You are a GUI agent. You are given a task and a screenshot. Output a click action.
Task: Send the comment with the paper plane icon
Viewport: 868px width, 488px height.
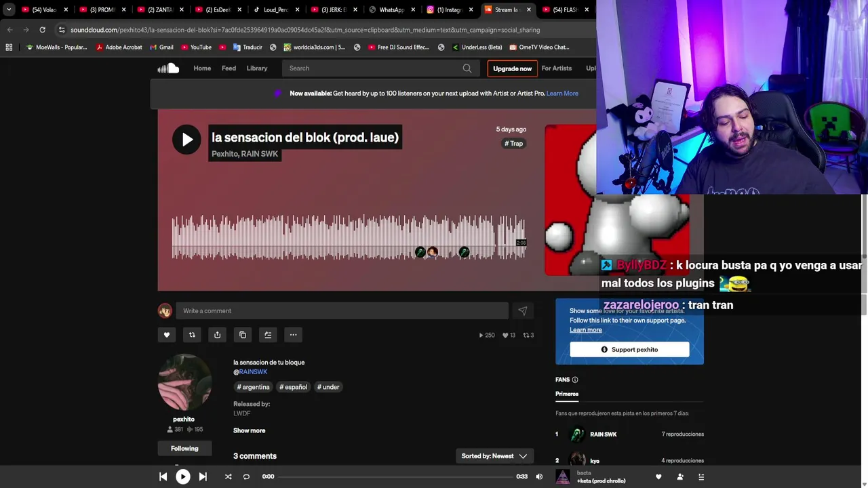522,311
